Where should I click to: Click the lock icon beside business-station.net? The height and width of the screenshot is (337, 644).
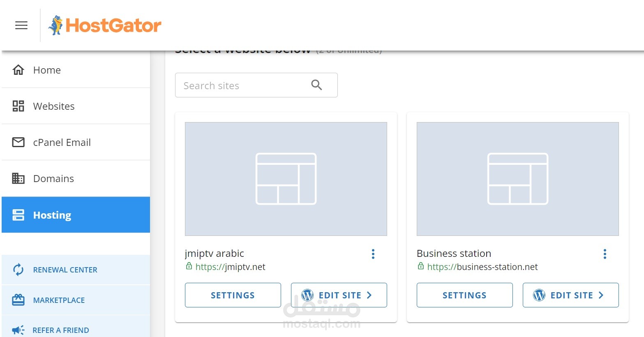(421, 266)
